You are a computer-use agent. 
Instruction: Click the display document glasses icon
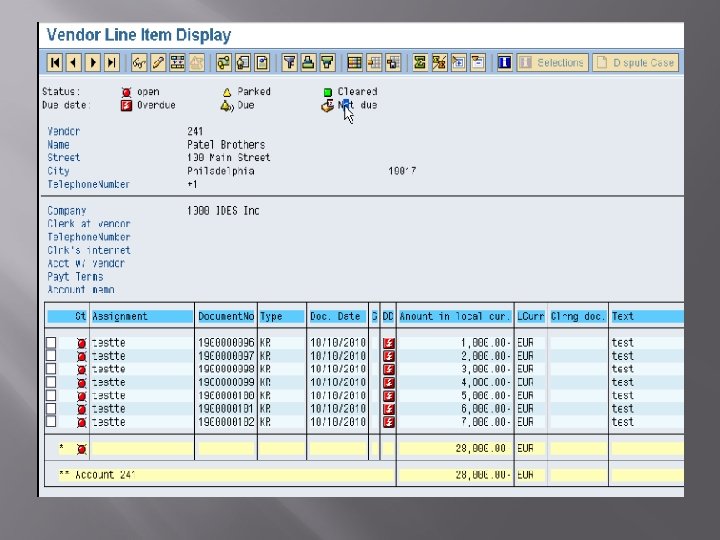click(x=139, y=63)
